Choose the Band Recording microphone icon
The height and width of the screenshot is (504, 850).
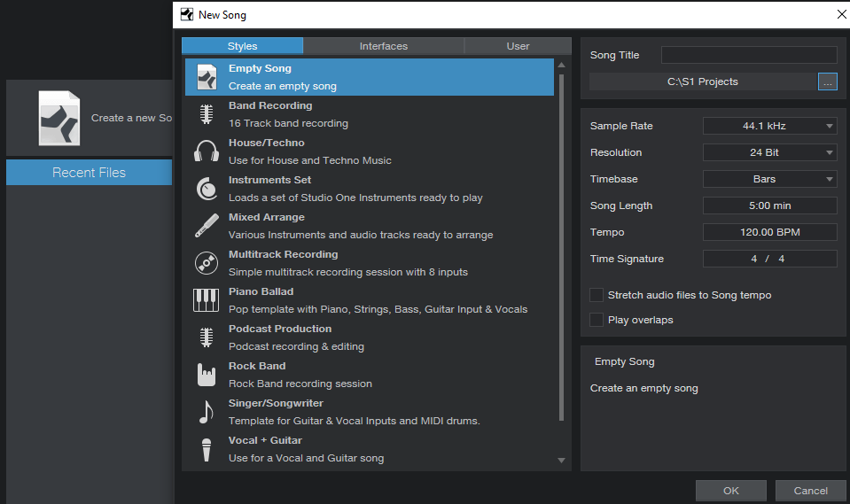(207, 114)
